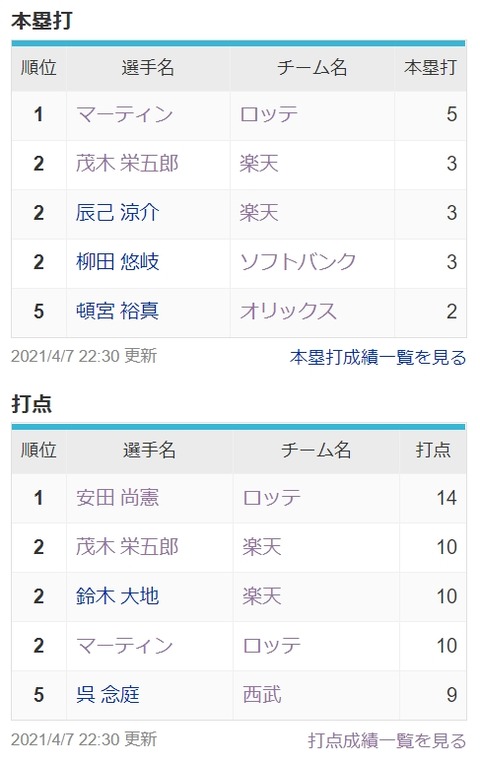The image size is (480, 765).
Task: Open player 安田 尚憲
Action: (x=118, y=498)
